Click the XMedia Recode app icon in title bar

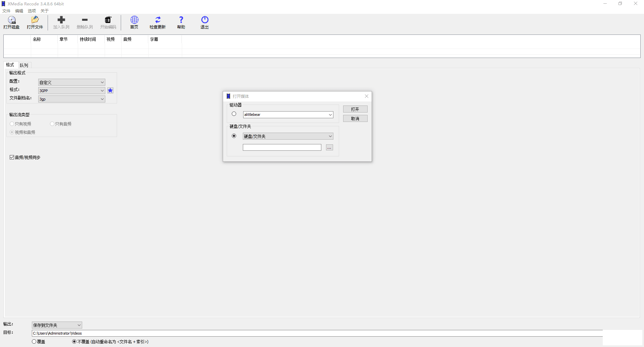point(4,4)
